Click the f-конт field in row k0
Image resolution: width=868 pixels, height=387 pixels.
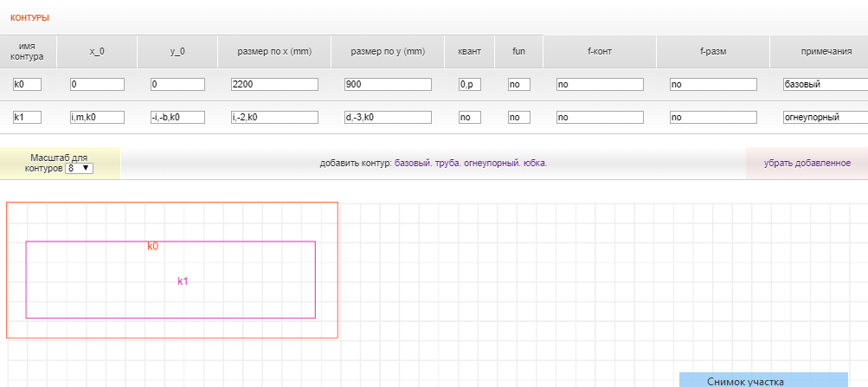600,85
